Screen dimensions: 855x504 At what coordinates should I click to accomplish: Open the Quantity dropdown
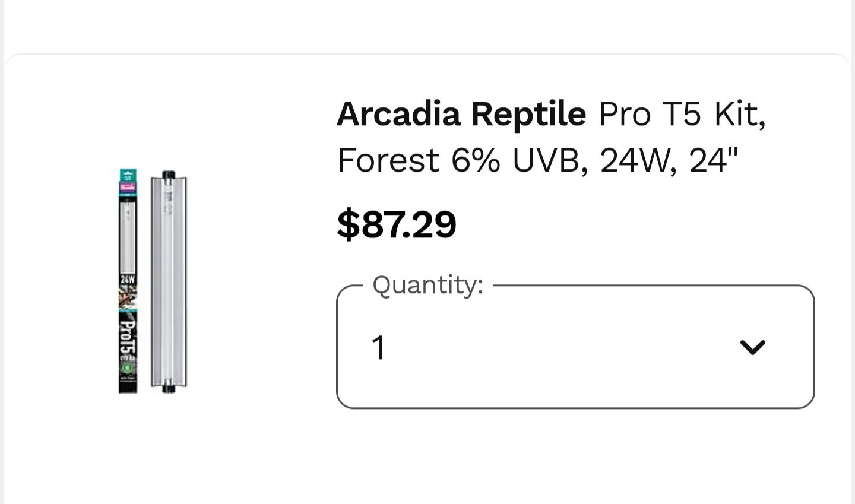tap(575, 347)
